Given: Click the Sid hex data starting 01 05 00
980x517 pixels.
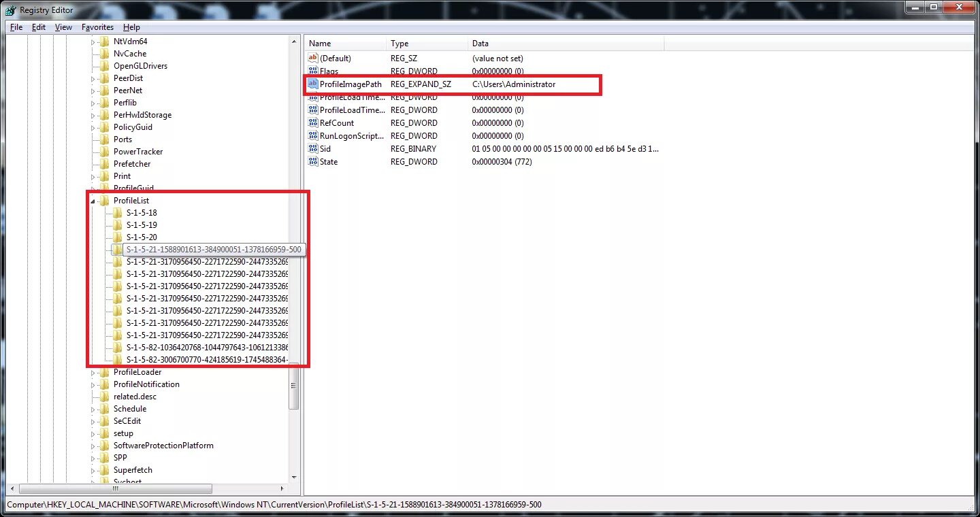Looking at the screenshot, I should click(566, 149).
